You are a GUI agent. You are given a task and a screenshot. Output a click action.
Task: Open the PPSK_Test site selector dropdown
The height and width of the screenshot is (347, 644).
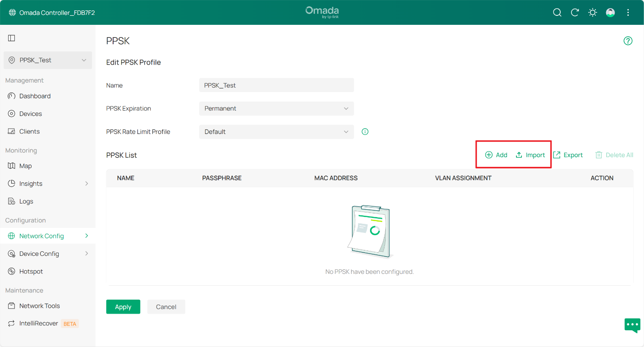(x=48, y=60)
